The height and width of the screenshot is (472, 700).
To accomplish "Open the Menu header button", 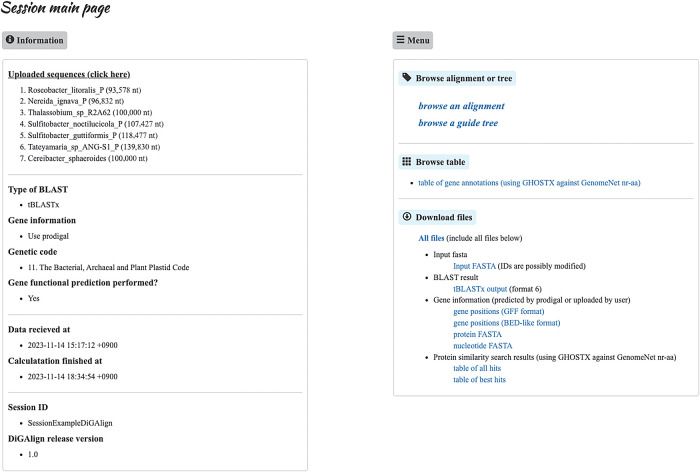I will tap(413, 41).
